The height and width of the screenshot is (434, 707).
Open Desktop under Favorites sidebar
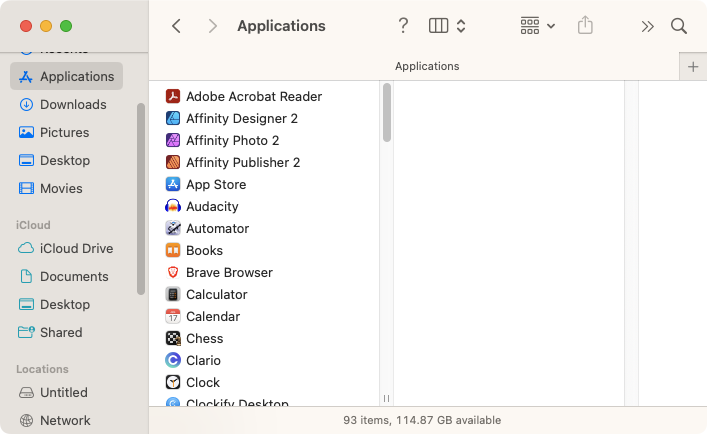click(x=66, y=160)
